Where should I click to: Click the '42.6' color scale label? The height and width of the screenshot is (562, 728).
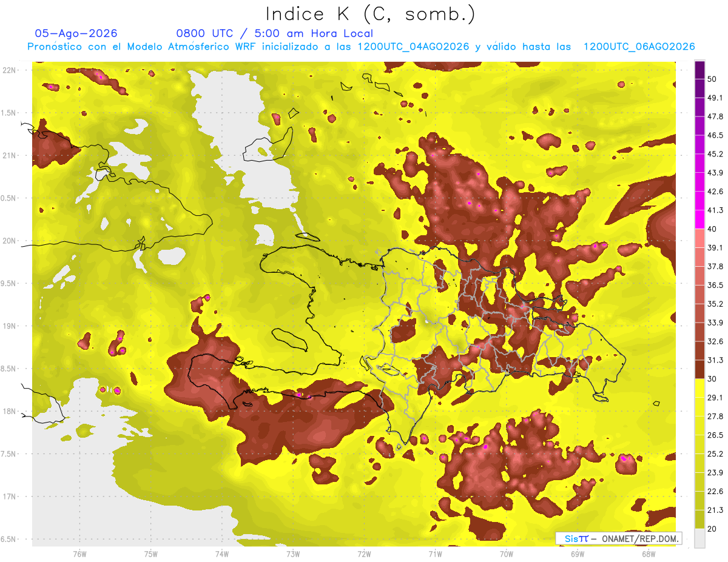pyautogui.click(x=715, y=192)
